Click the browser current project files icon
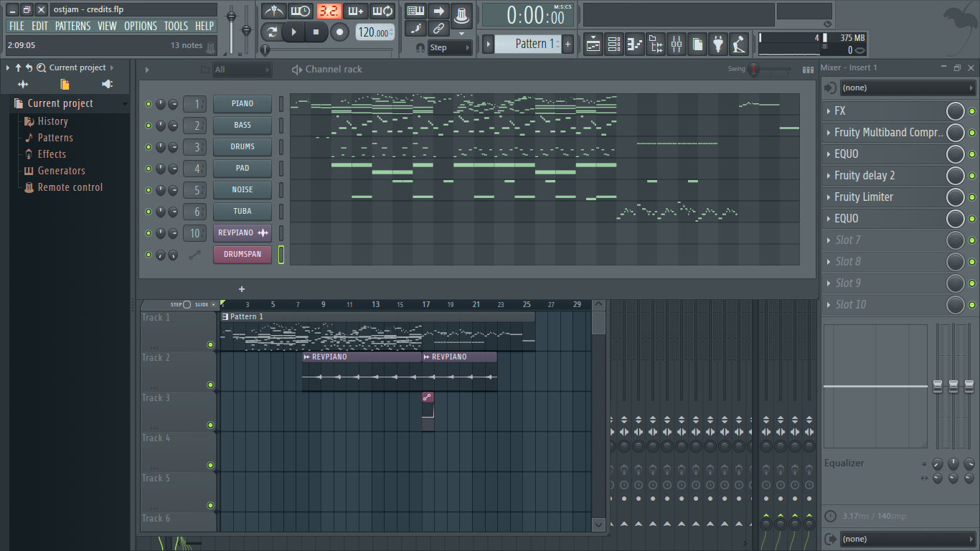980x551 pixels. click(65, 84)
